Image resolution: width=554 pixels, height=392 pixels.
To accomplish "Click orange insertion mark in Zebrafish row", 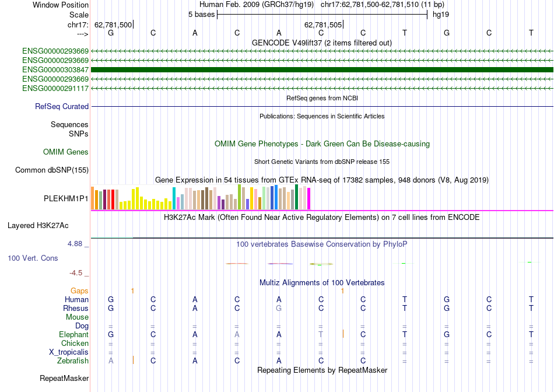I will 133,360.
